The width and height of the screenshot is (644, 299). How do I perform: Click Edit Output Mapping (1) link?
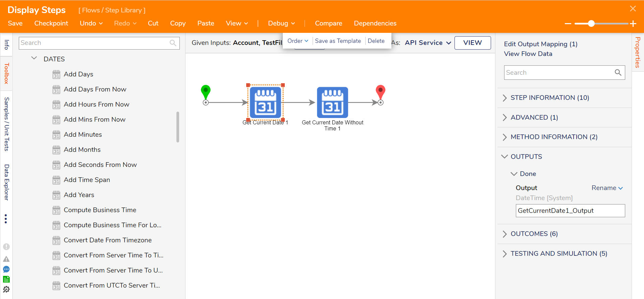click(x=540, y=44)
